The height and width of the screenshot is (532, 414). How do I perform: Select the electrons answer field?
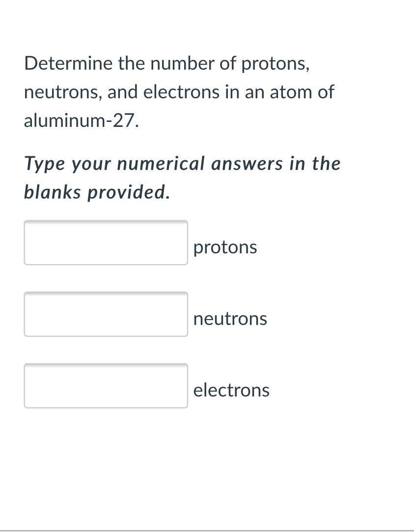[106, 386]
